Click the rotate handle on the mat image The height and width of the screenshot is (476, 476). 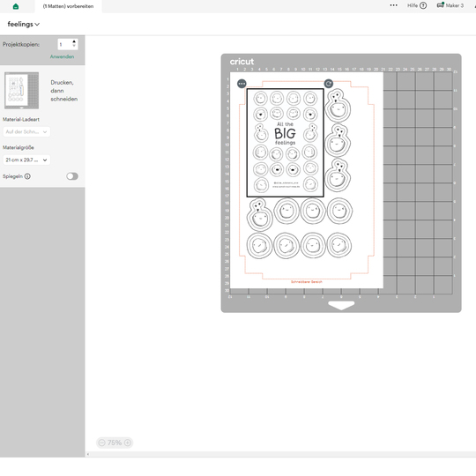click(329, 84)
